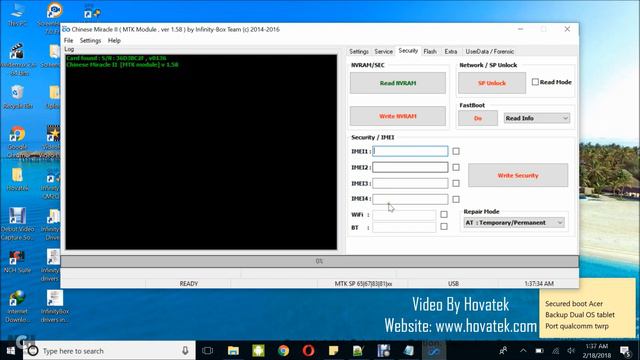This screenshot has height=360, width=640.
Task: Open Task View on taskbar
Action: (x=207, y=351)
